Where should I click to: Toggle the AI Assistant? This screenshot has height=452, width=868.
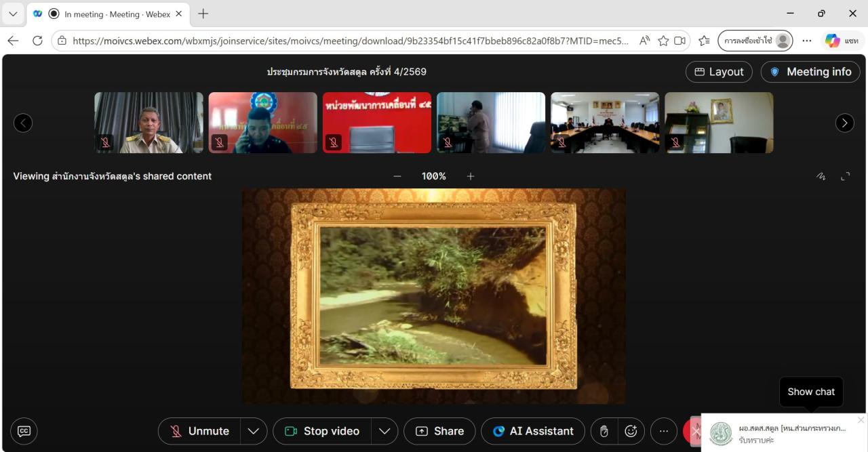click(x=533, y=431)
